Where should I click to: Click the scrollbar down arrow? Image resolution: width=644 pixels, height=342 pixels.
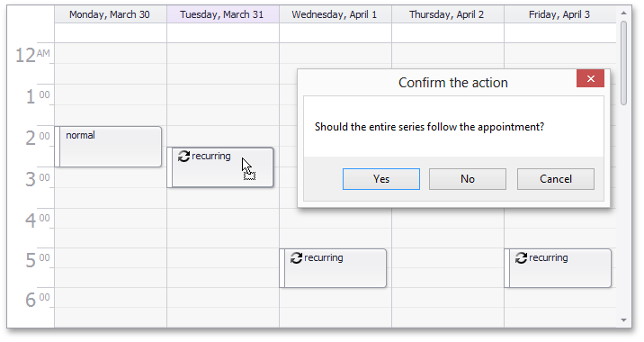(623, 319)
